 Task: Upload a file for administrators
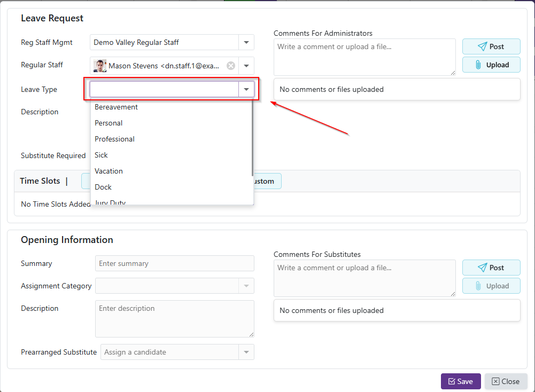[x=491, y=65]
